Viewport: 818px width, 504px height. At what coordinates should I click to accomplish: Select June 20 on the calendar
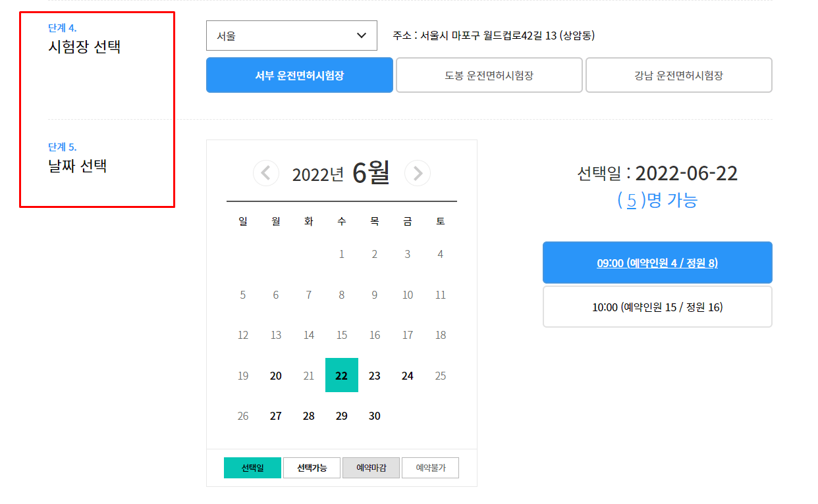click(275, 375)
